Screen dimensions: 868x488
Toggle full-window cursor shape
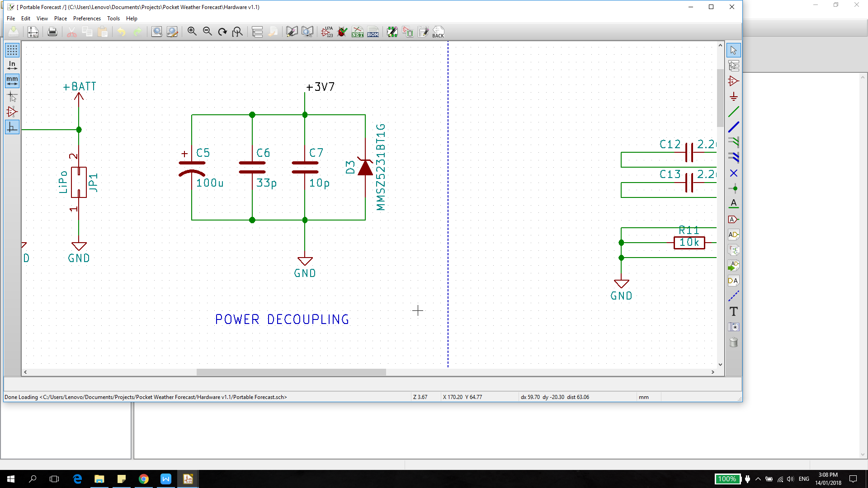(12, 96)
